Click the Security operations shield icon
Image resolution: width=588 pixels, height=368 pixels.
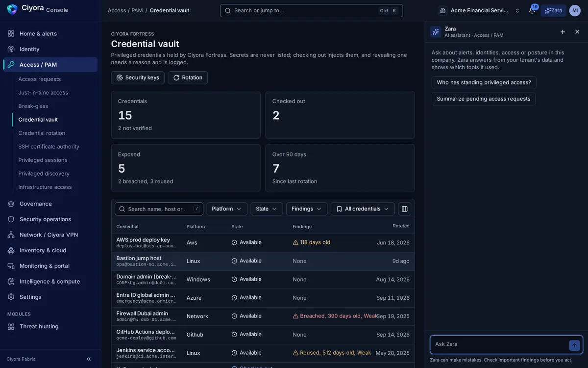(11, 219)
